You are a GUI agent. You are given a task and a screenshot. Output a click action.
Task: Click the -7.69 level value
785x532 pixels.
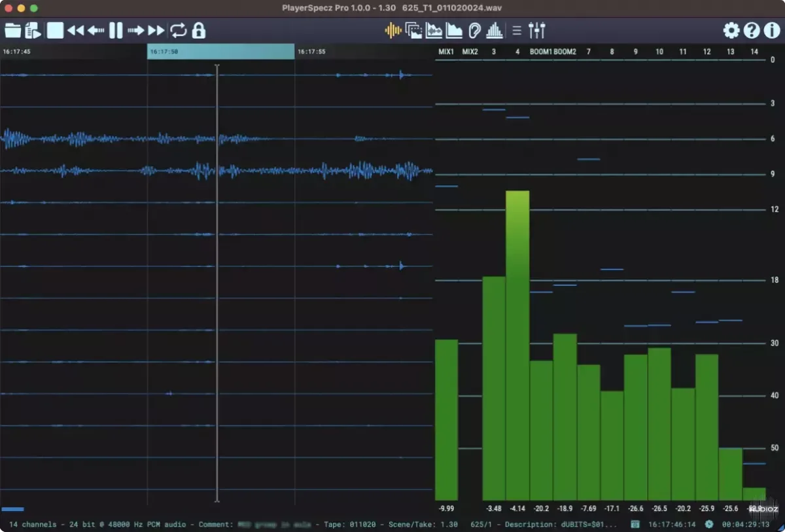[x=589, y=508]
